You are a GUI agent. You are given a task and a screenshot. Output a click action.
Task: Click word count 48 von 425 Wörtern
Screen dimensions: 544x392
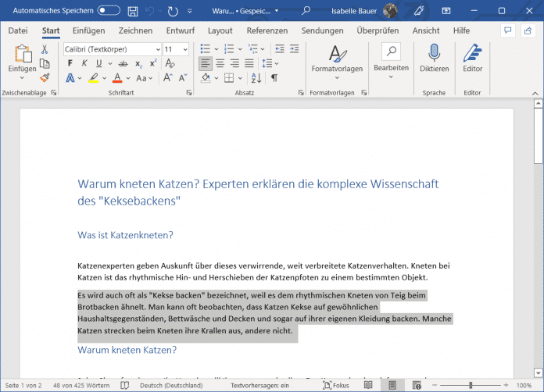[x=81, y=386]
